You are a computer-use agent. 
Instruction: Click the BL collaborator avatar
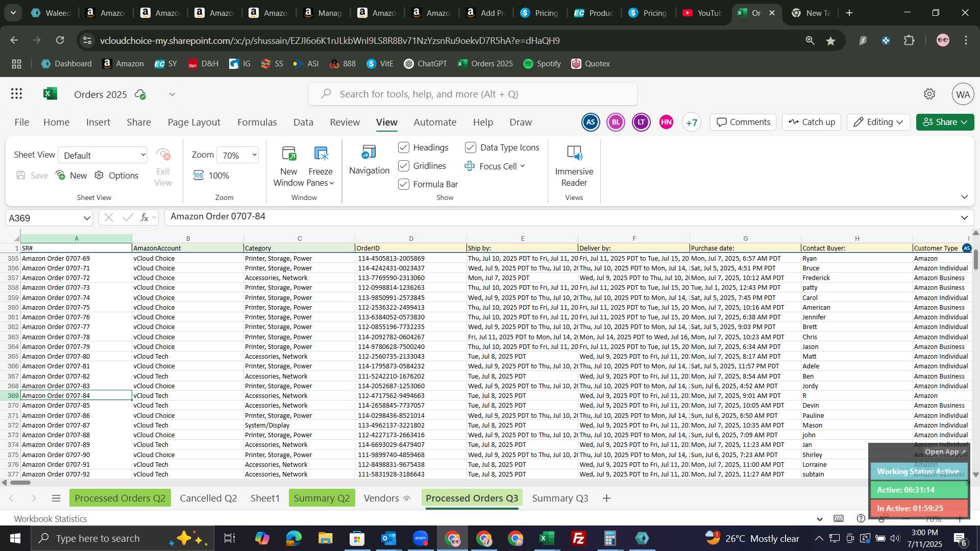point(616,122)
